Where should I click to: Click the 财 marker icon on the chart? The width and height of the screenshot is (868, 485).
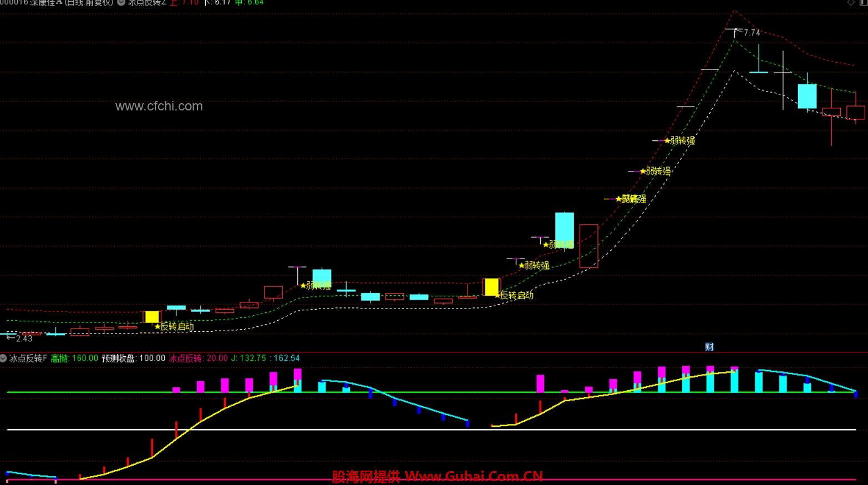709,347
